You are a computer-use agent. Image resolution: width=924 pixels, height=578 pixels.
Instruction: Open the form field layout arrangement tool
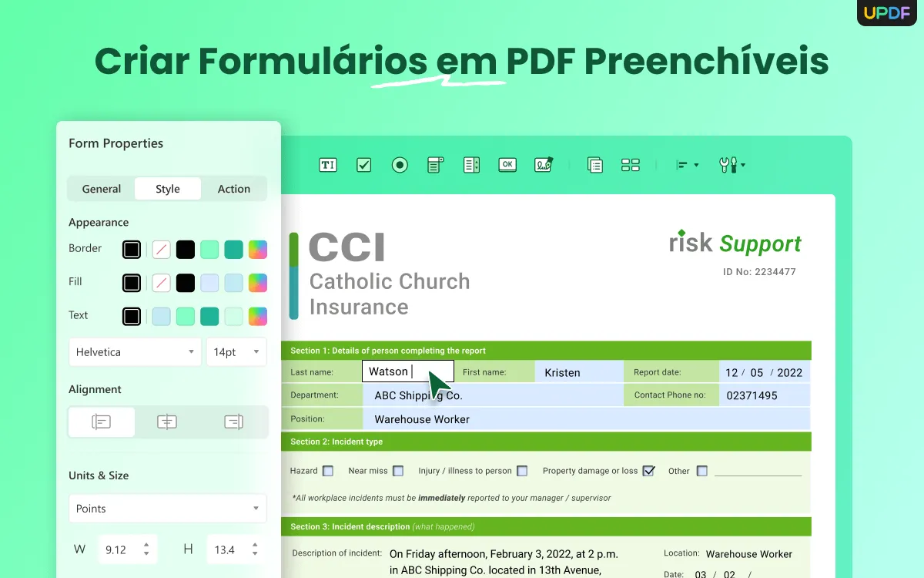click(x=631, y=164)
